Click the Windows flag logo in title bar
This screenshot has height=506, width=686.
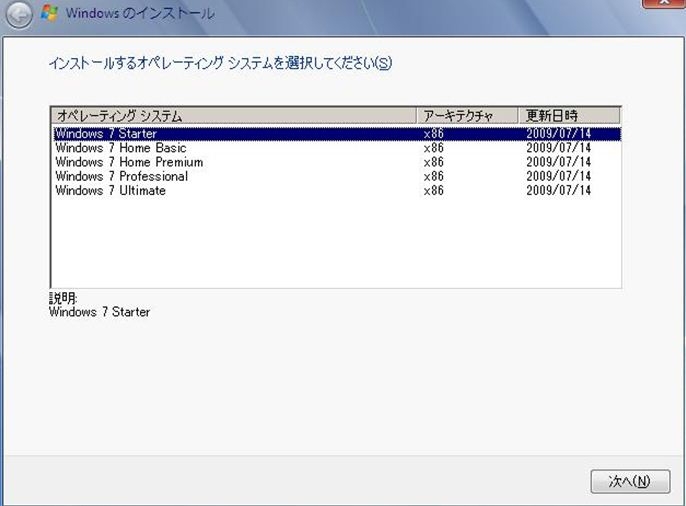coord(49,13)
